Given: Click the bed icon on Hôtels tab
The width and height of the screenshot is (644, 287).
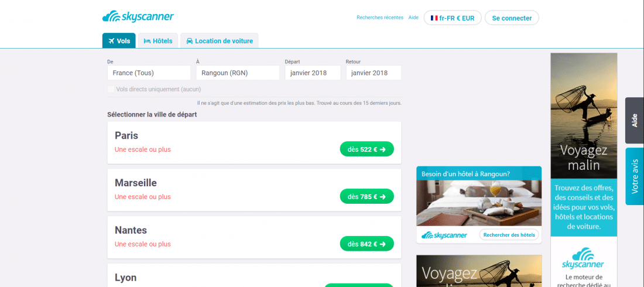Looking at the screenshot, I should pos(147,41).
